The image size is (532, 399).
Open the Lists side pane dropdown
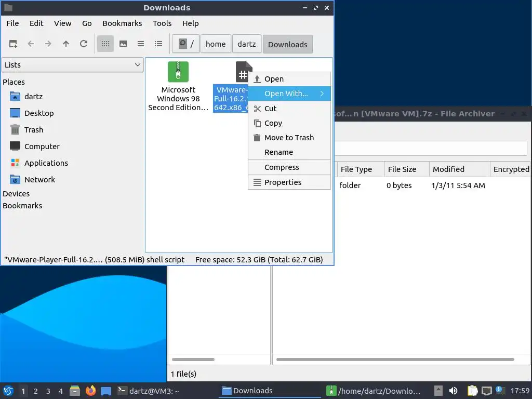pos(73,65)
